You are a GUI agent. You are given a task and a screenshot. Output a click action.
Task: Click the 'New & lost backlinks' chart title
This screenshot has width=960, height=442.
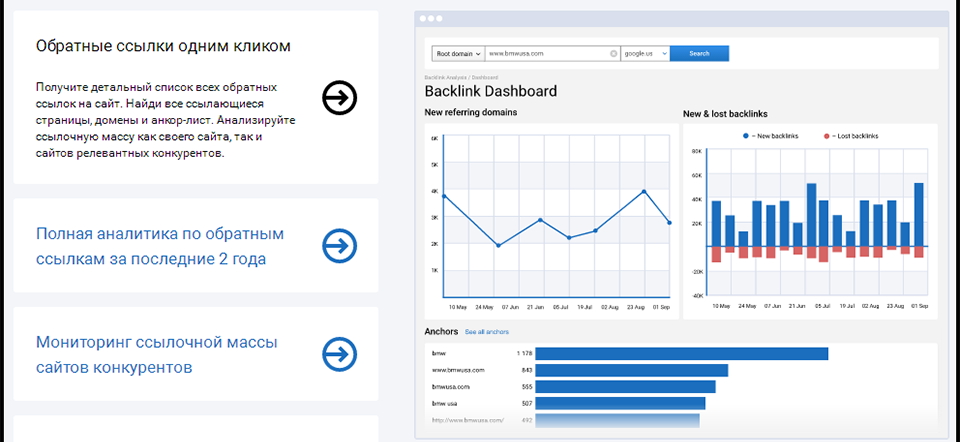pyautogui.click(x=726, y=113)
